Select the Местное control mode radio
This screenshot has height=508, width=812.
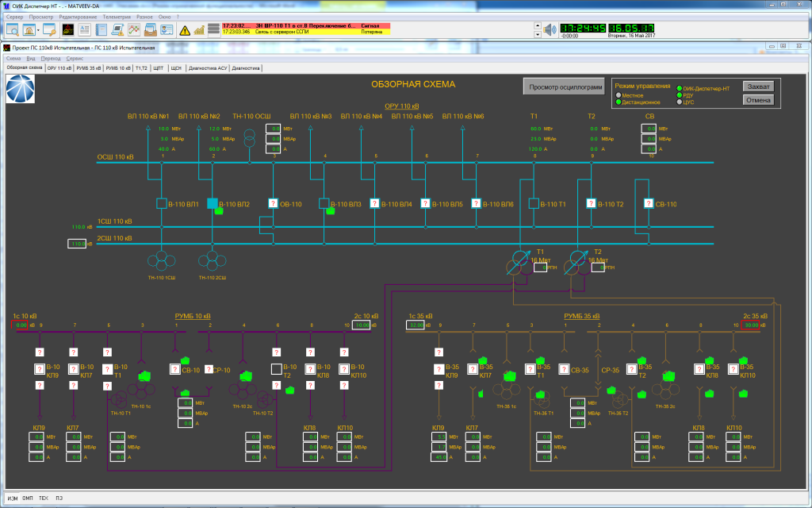[x=619, y=95]
